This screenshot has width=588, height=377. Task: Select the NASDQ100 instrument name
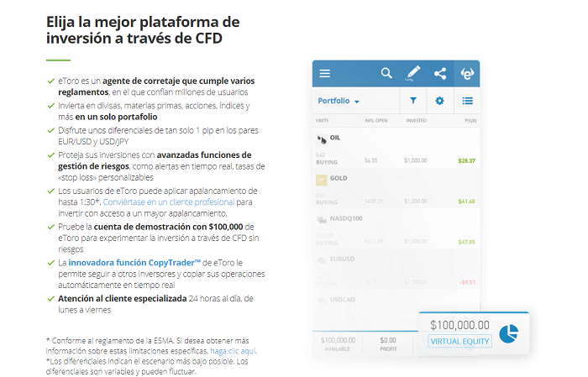(x=346, y=218)
